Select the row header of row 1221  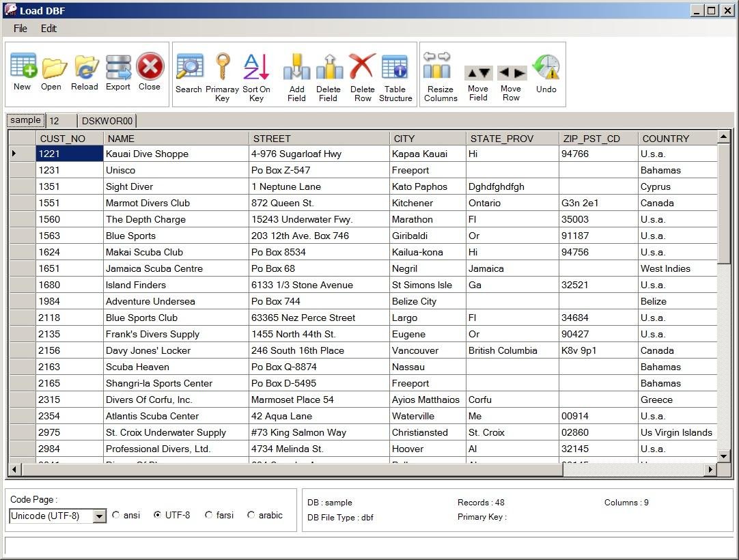click(x=22, y=153)
